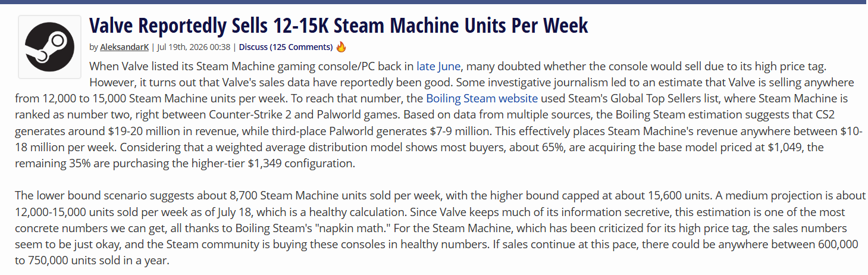Viewport: 868px width, 275px height.
Task: Click the Jul 19th, 2026 00:38 timestamp
Action: [194, 47]
